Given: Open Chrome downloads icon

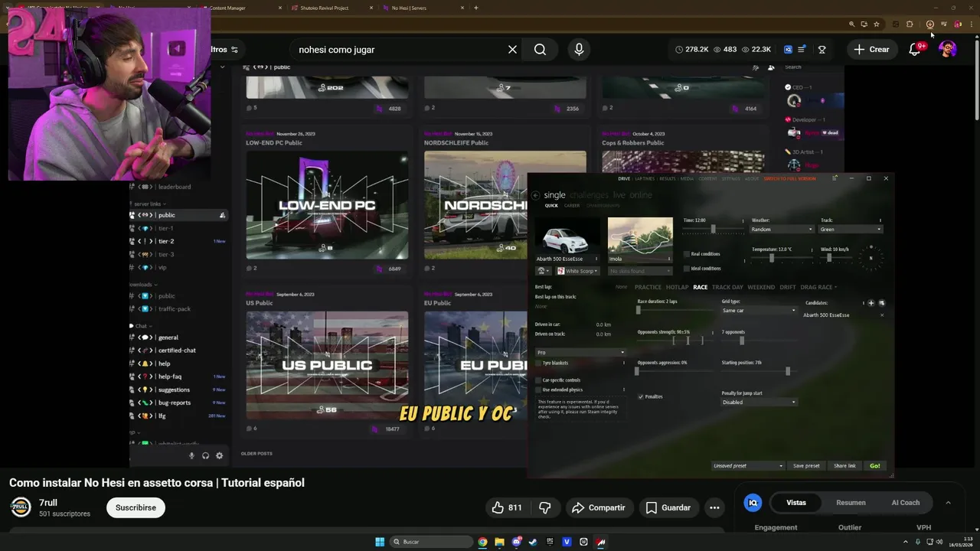Looking at the screenshot, I should coord(929,24).
